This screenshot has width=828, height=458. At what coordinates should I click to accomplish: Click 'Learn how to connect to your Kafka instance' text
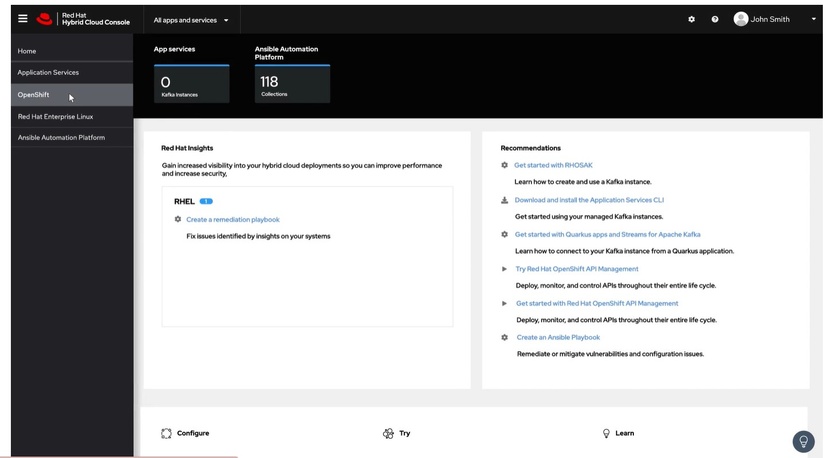point(624,251)
